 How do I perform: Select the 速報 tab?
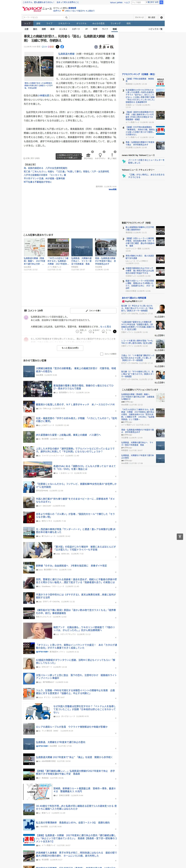[38, 24]
